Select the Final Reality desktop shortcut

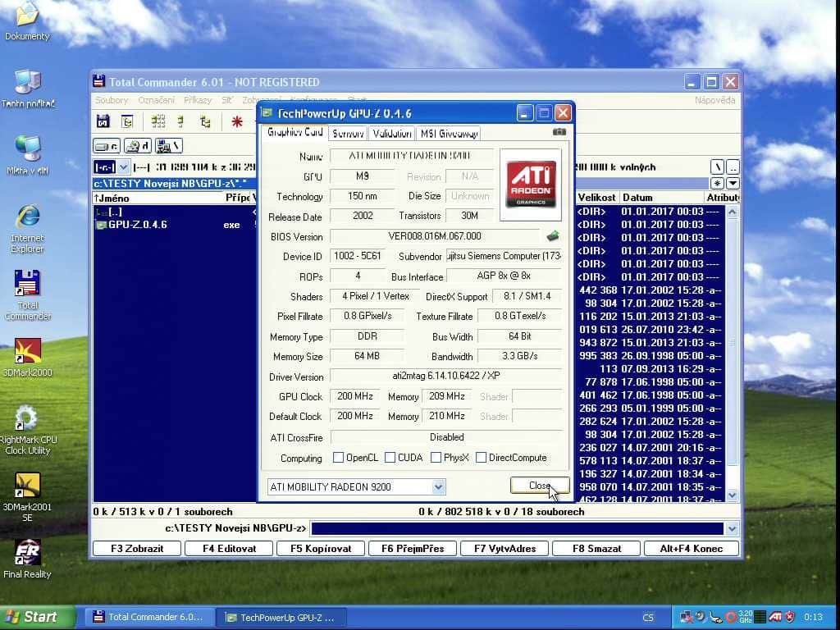point(27,559)
